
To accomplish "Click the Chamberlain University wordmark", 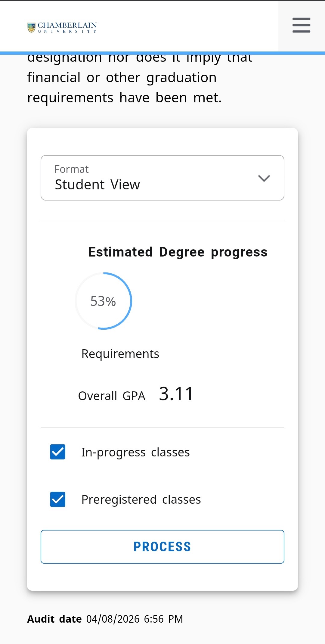I will click(67, 27).
